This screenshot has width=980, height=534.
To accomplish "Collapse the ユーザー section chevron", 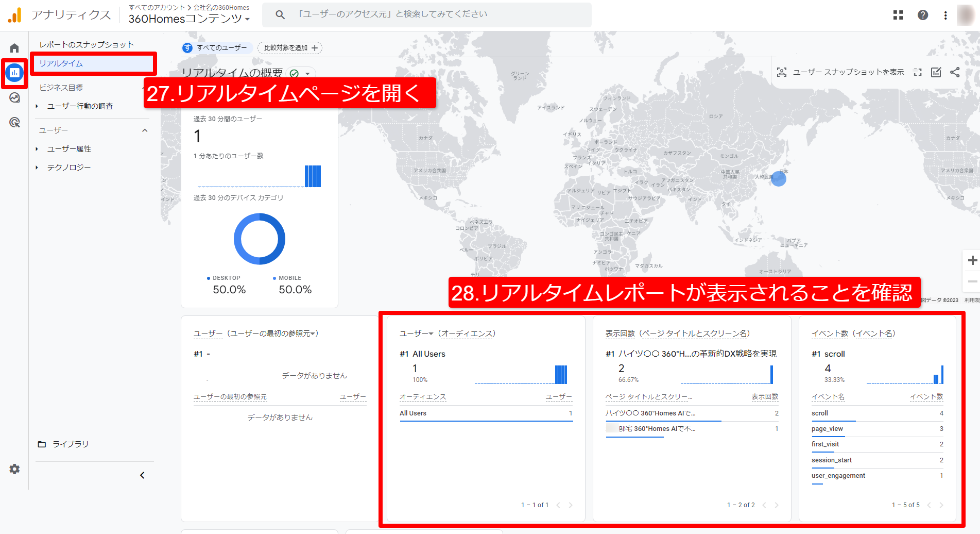I will tap(145, 130).
